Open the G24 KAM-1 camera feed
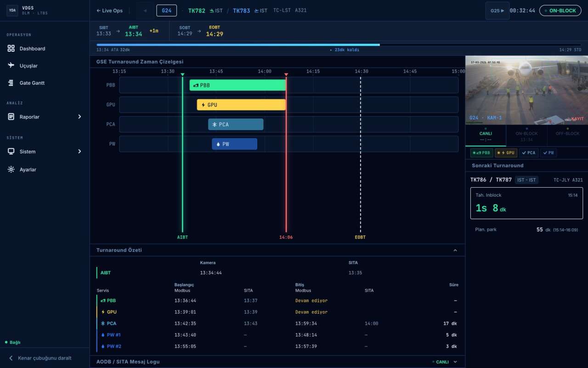This screenshot has height=368, width=588. (526, 90)
